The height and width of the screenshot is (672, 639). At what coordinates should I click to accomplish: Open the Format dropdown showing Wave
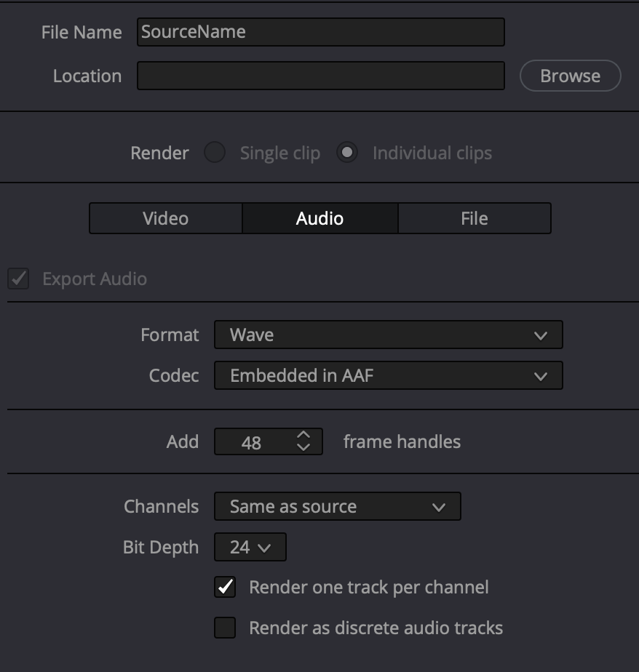388,335
